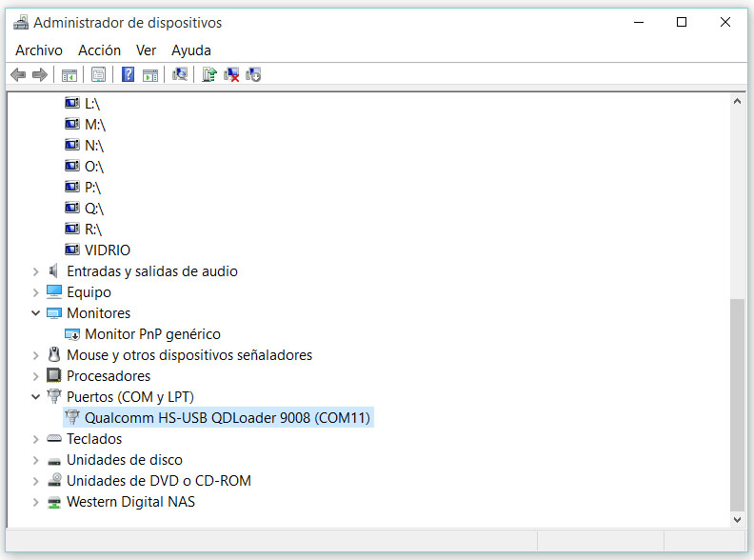Expand Entradas y salidas de audio
Image resolution: width=754 pixels, height=560 pixels.
[x=36, y=271]
